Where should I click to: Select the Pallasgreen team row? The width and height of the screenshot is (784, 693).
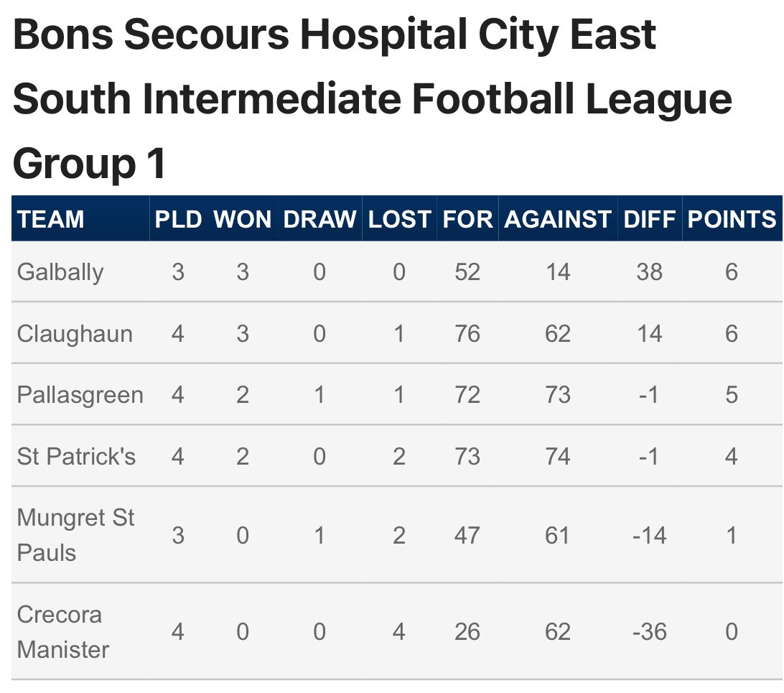pos(397,395)
